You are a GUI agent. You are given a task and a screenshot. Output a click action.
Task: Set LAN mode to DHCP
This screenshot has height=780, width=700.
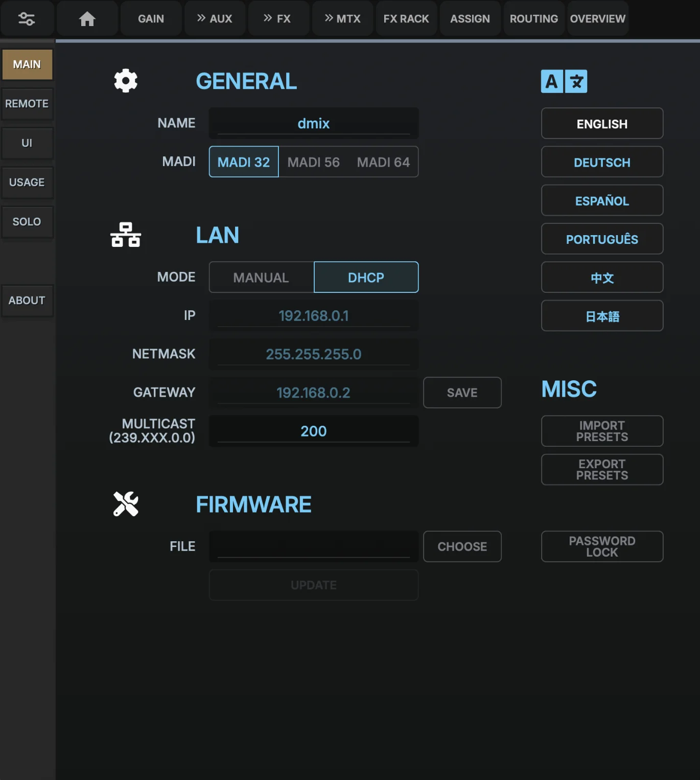click(x=366, y=278)
